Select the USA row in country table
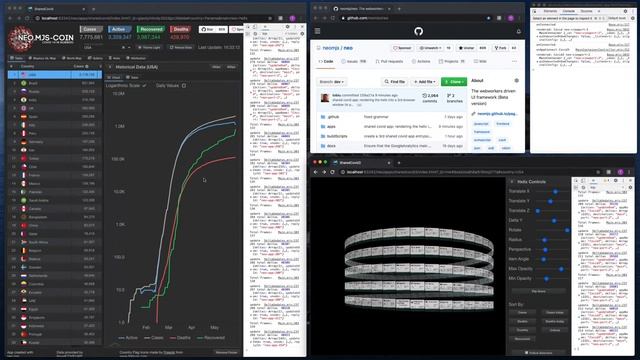The width and height of the screenshot is (640, 360). pyautogui.click(x=55, y=75)
